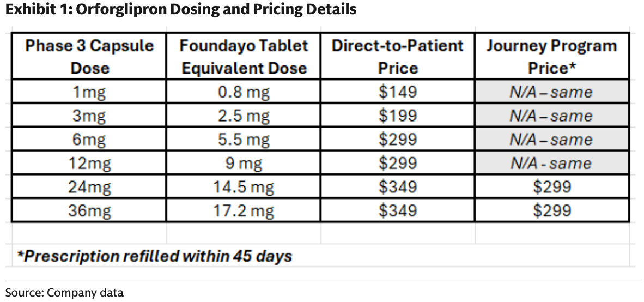Click the prescription refilled within 45 days footnote

(x=155, y=256)
